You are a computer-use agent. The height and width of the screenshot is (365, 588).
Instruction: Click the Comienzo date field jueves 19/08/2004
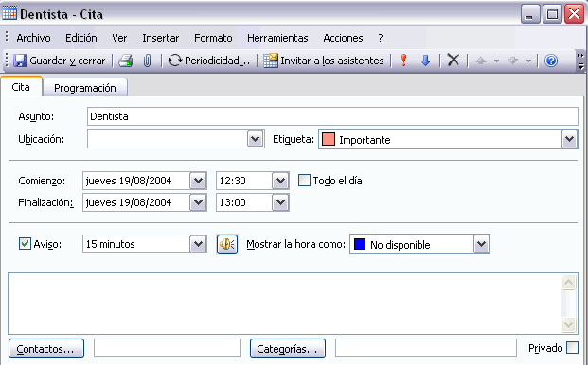pyautogui.click(x=136, y=181)
